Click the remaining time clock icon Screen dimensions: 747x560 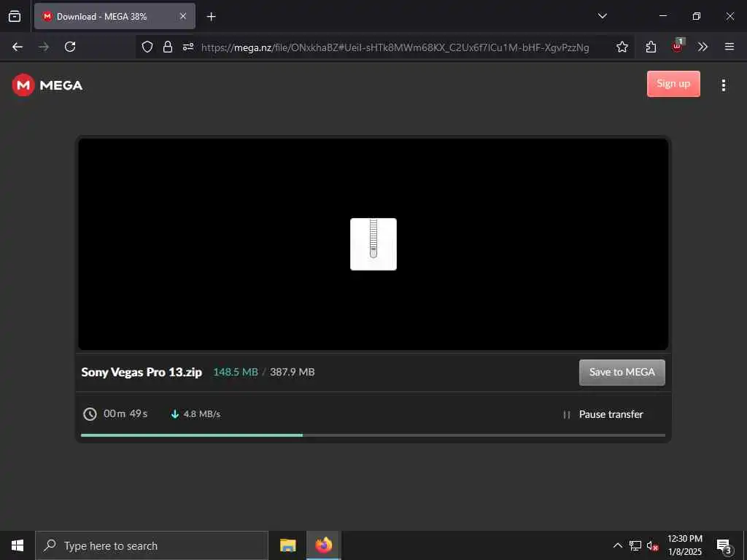[90, 414]
